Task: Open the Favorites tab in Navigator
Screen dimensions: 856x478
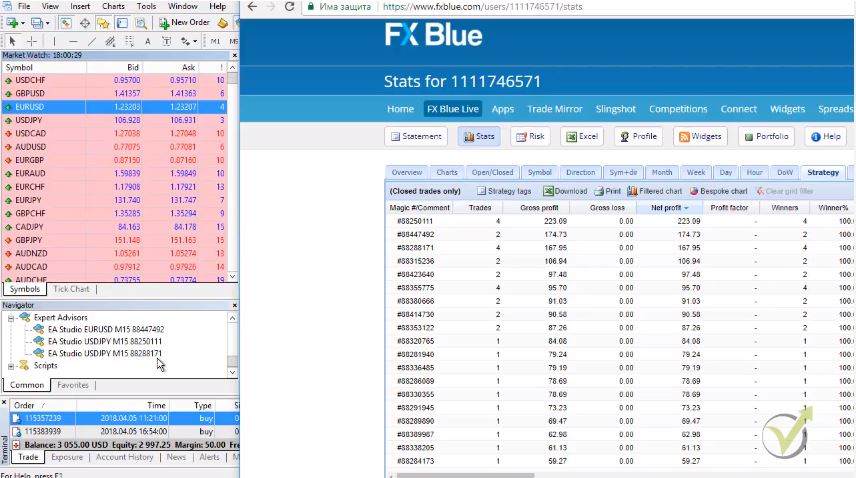Action: (73, 385)
